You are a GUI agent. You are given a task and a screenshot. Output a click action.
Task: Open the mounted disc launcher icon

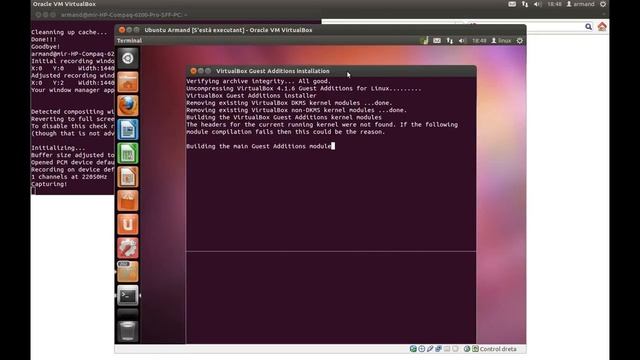[x=128, y=271]
